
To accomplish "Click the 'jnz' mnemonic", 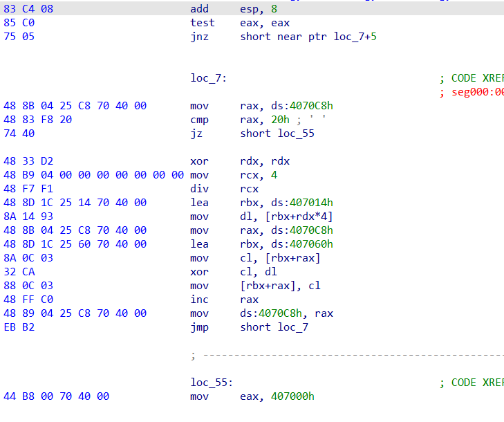I will point(199,37).
